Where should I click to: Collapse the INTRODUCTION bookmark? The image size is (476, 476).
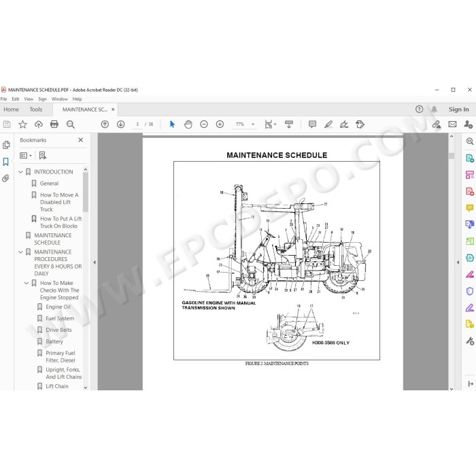pyautogui.click(x=20, y=172)
